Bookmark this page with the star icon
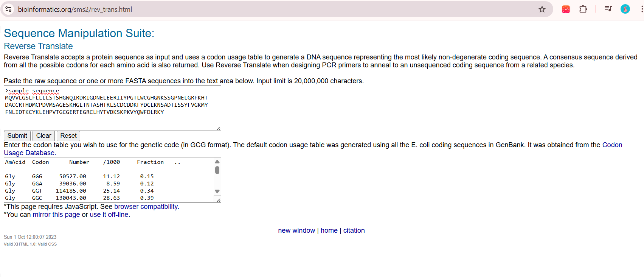This screenshot has height=277, width=644. [x=542, y=9]
